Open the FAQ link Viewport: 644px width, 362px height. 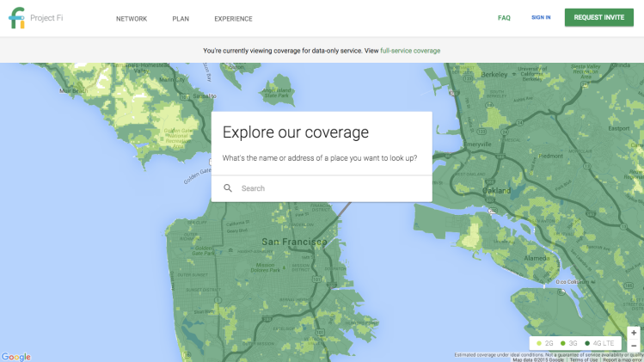[x=504, y=18]
